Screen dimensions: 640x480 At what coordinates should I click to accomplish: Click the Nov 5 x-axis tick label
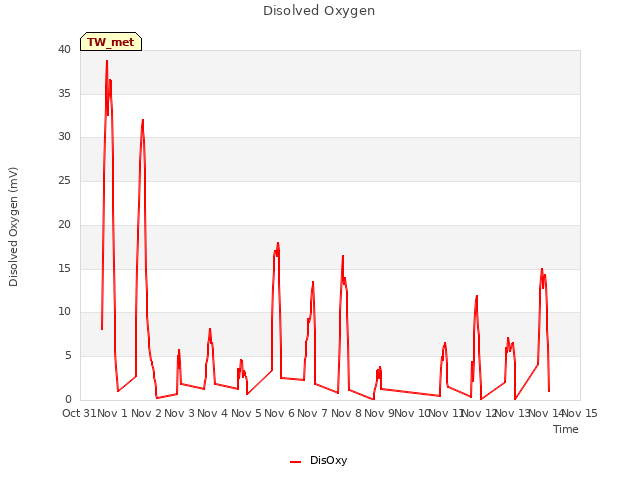pos(246,413)
